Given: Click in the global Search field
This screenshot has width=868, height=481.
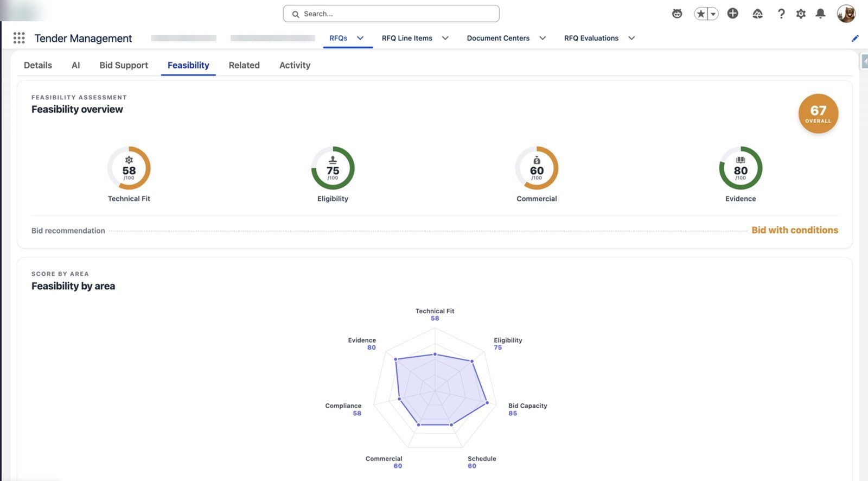Looking at the screenshot, I should point(391,14).
